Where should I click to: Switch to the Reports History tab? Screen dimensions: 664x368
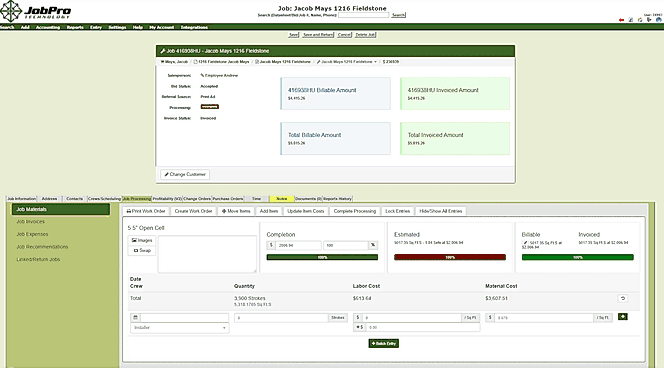(x=338, y=199)
